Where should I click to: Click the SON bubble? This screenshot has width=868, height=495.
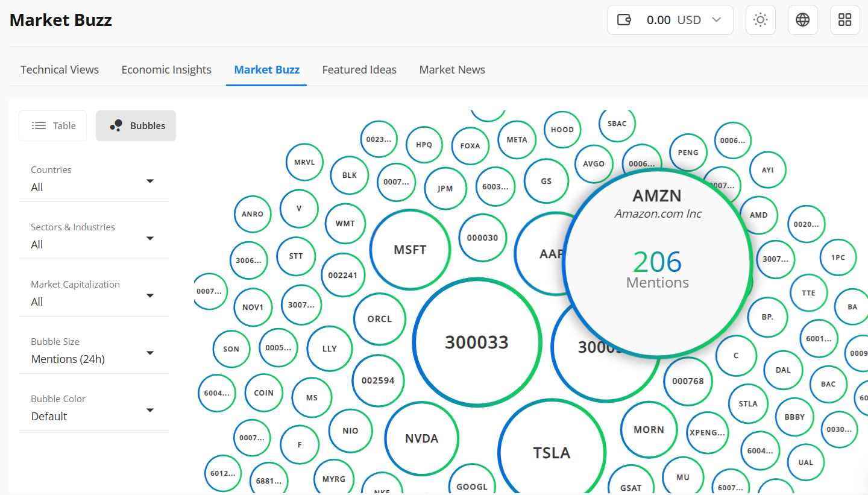coord(231,349)
